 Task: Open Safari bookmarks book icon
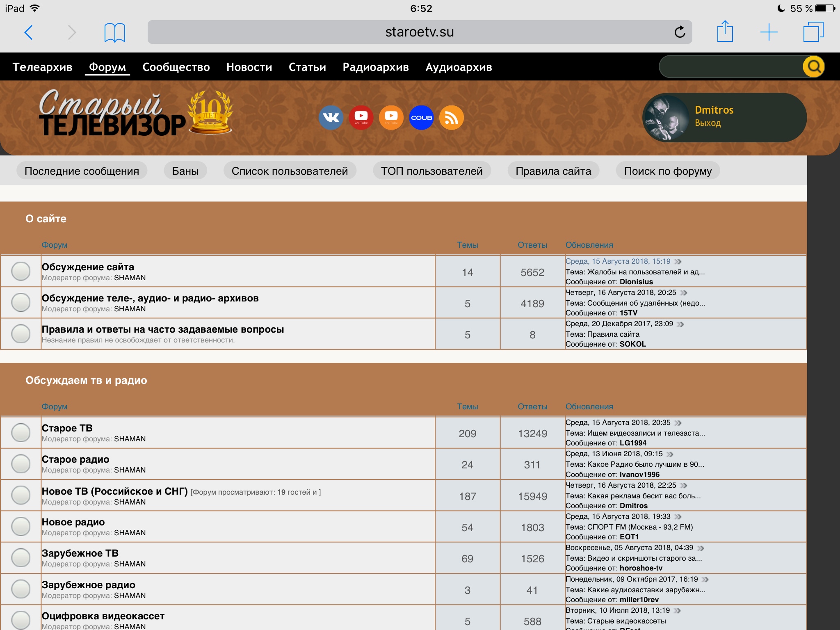click(114, 32)
